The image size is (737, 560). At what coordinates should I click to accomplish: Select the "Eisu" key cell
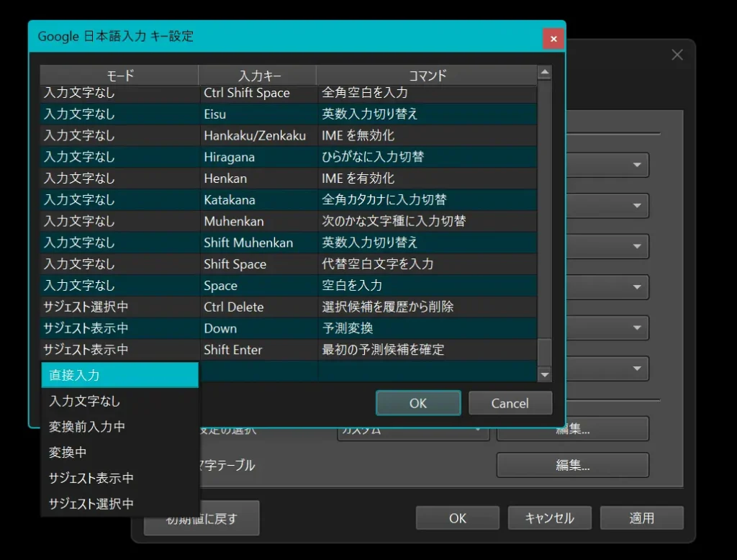[258, 114]
